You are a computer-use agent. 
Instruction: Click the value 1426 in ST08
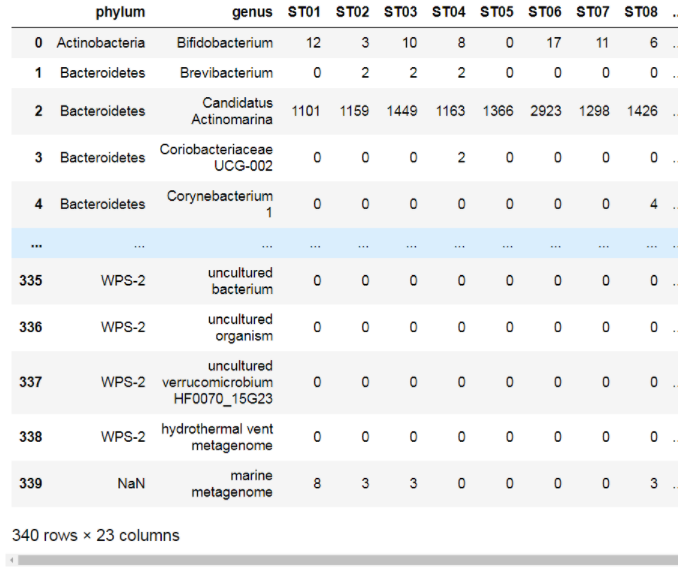tap(642, 111)
